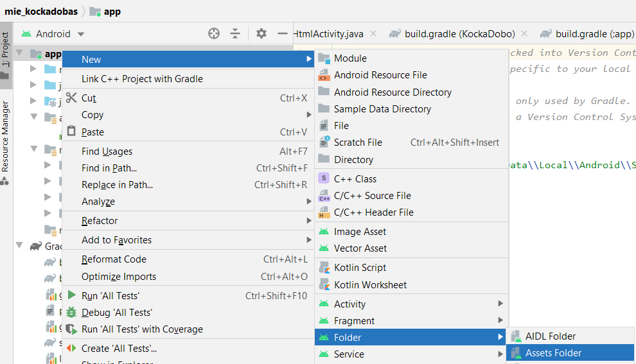Select Kotlin Worksheet
Image resolution: width=636 pixels, height=364 pixels.
click(x=411, y=284)
